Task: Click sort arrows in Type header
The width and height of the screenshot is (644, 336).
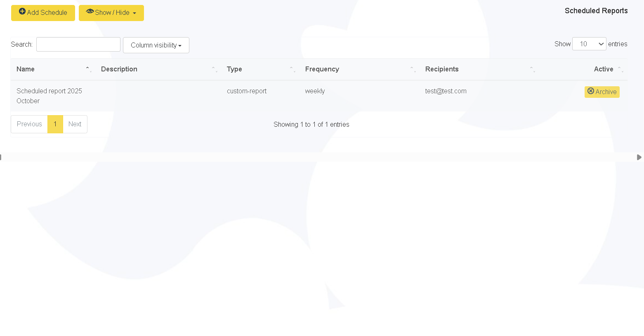Action: coord(292,69)
